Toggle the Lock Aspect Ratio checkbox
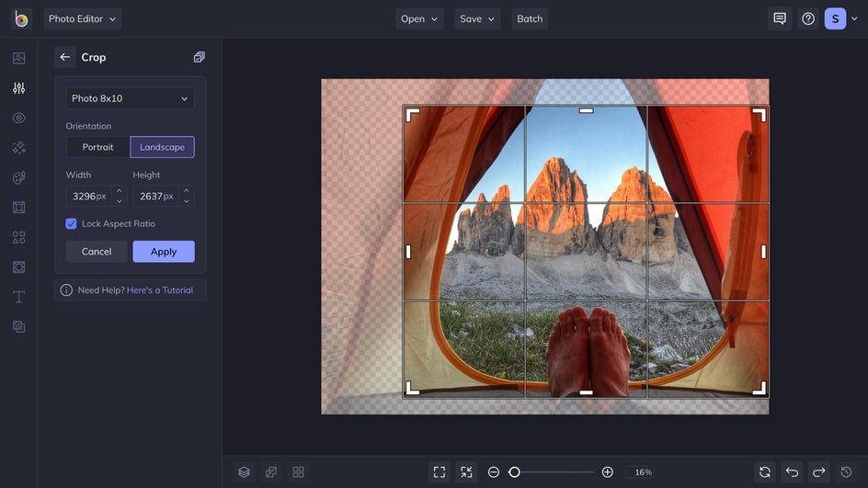This screenshot has height=488, width=868. click(x=71, y=223)
